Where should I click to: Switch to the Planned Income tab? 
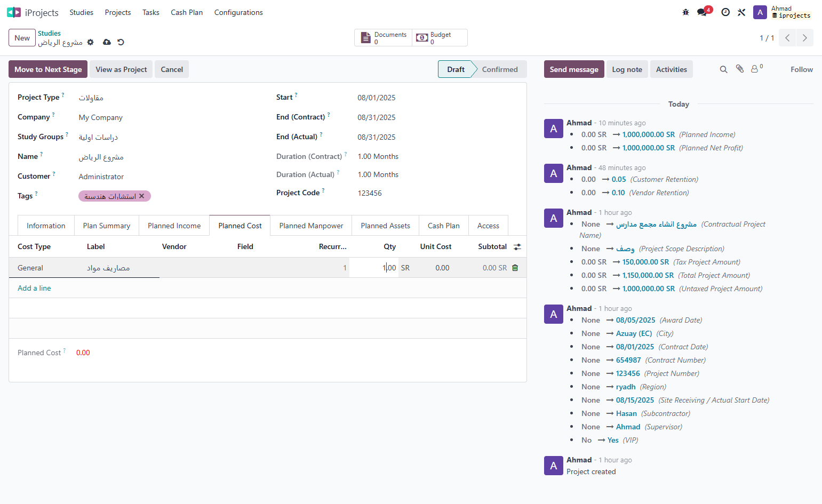[x=174, y=226]
